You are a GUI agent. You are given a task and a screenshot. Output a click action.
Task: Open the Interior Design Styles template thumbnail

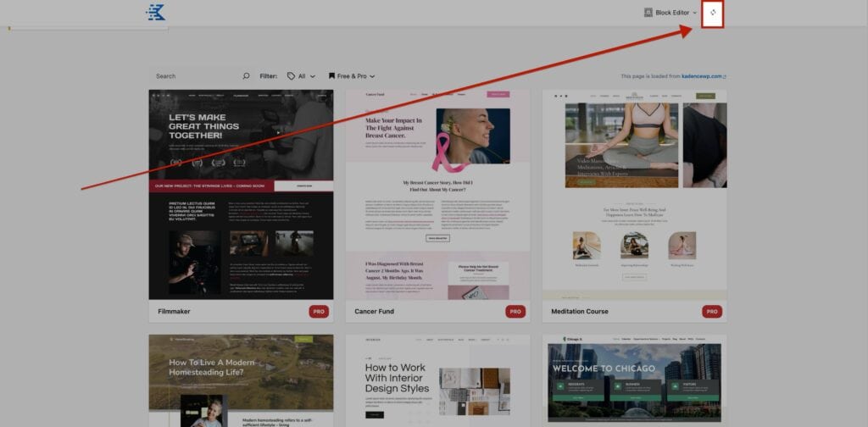coord(437,380)
